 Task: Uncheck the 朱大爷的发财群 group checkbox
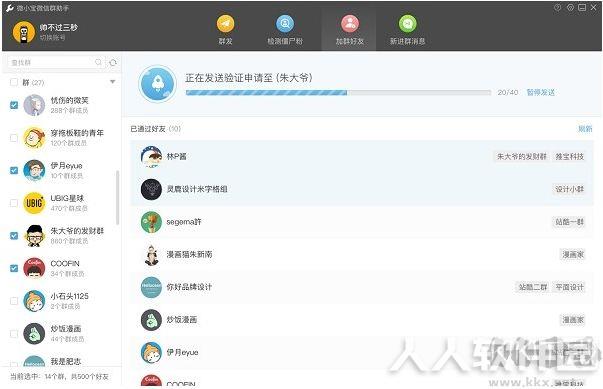(14, 236)
